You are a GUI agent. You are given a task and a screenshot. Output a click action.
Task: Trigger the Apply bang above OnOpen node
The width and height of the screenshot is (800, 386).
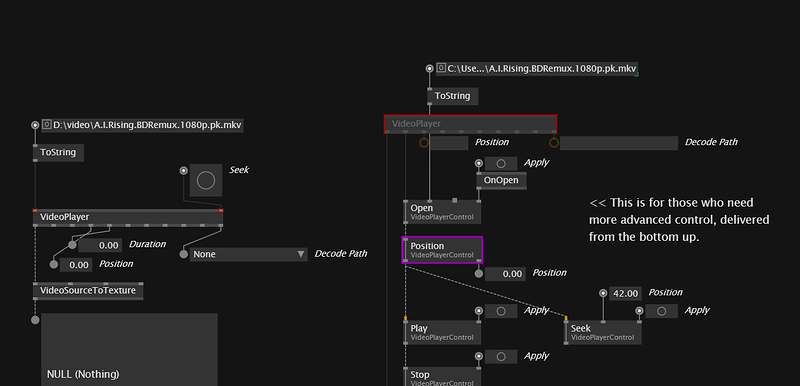[501, 163]
